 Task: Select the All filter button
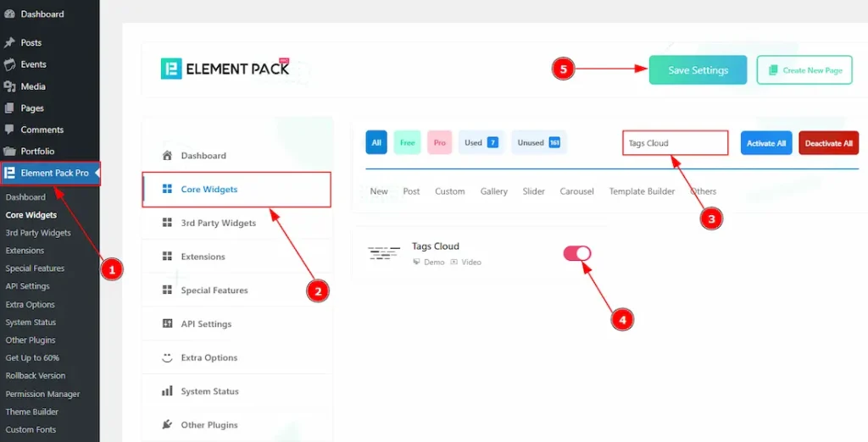pyautogui.click(x=376, y=143)
